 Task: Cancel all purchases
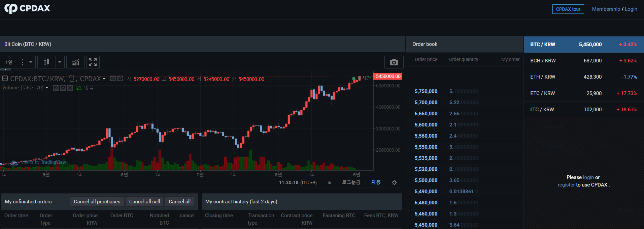tap(97, 202)
